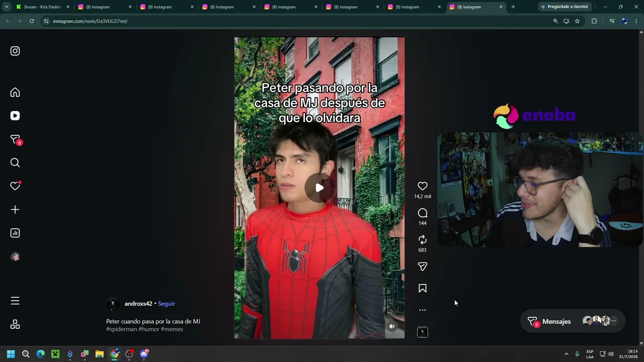Toggle the reel's sound with the speaker icon
644x362 pixels.
(x=392, y=326)
